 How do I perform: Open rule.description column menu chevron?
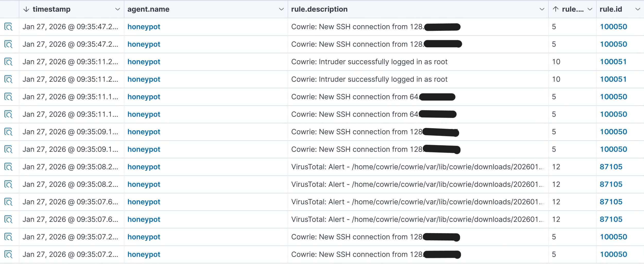pyautogui.click(x=542, y=9)
